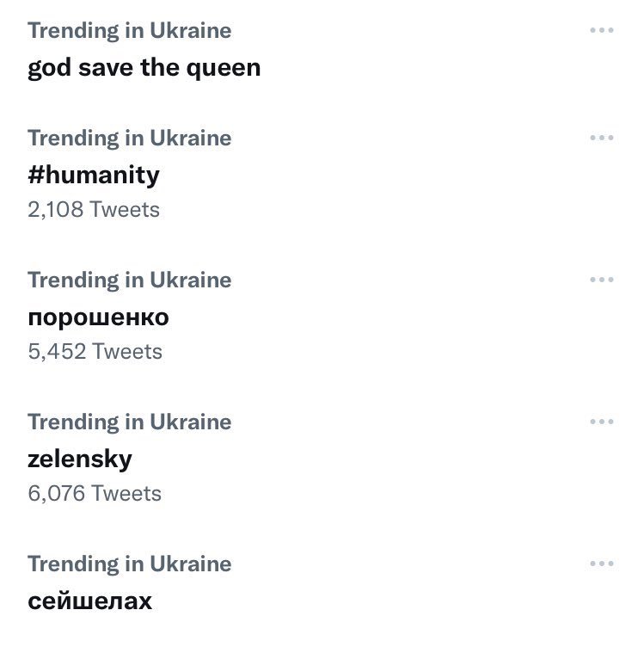Viewport: 644px width, 647px height.
Task: Click Trending in Ukraine label above god save the queen
Action: click(130, 31)
